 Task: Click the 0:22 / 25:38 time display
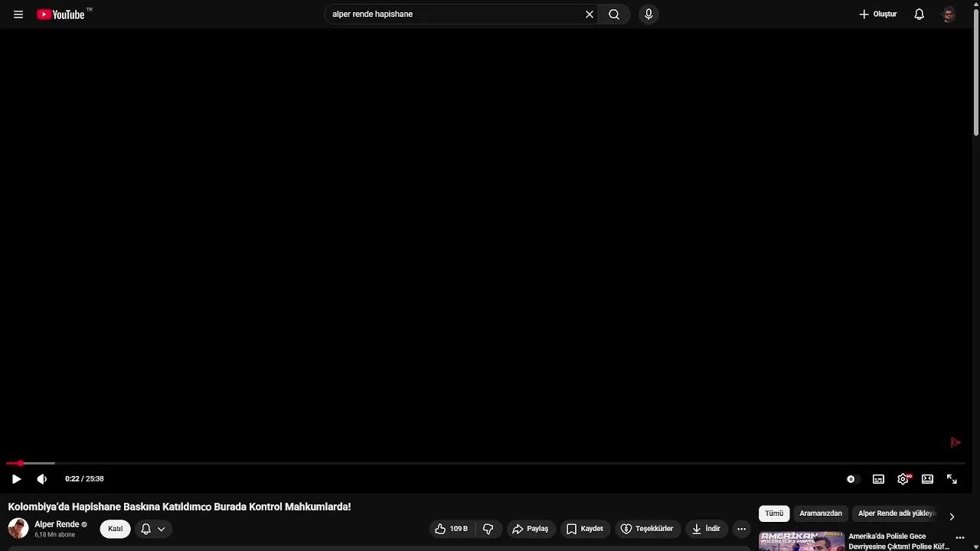[84, 479]
